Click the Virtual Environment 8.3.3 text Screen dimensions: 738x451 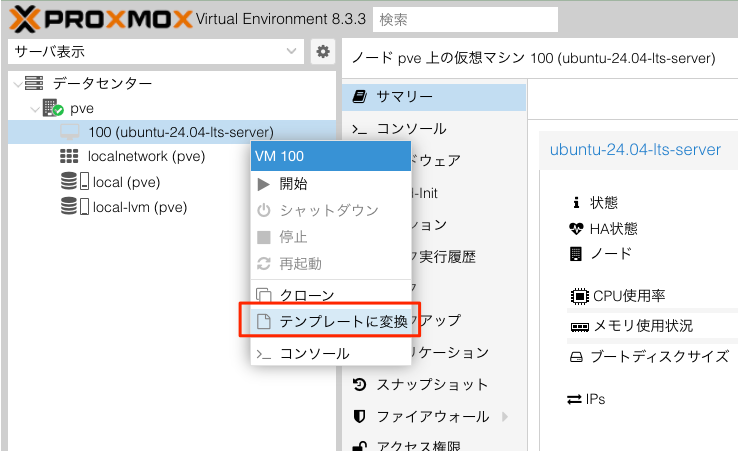281,19
